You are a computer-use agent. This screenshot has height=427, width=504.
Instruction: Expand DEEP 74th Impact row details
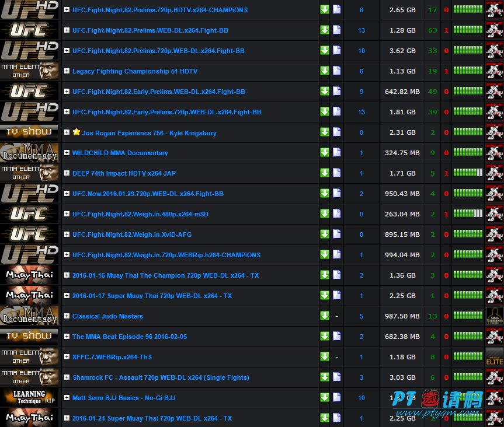[x=67, y=173]
